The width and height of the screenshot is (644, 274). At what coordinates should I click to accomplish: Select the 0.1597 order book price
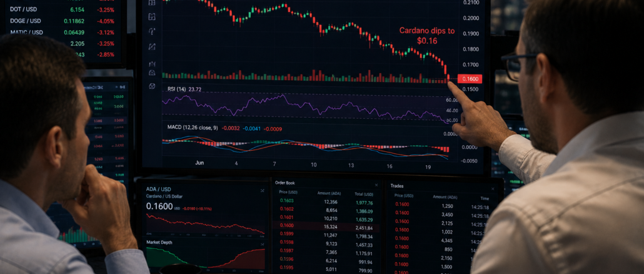click(x=287, y=251)
